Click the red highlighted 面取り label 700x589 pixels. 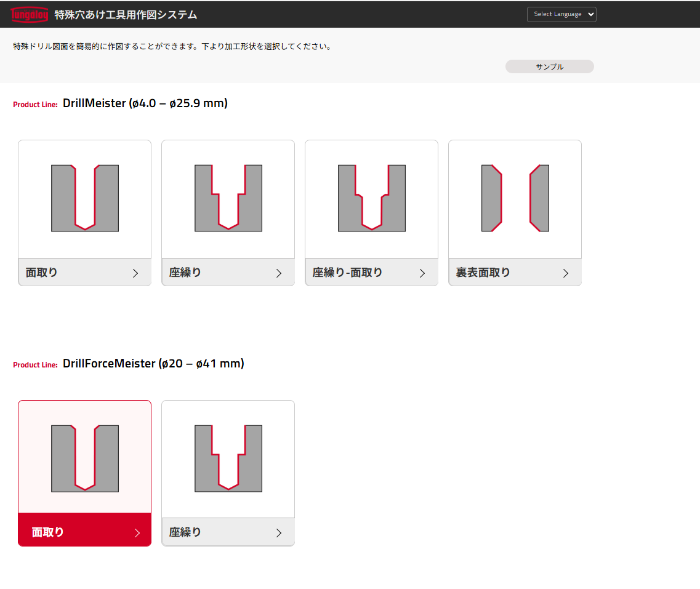[48, 532]
